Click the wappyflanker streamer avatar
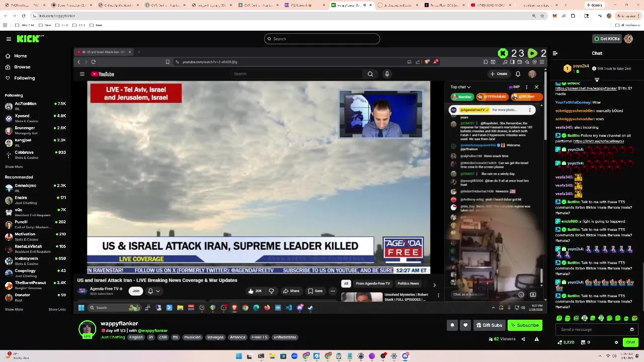 click(x=87, y=329)
